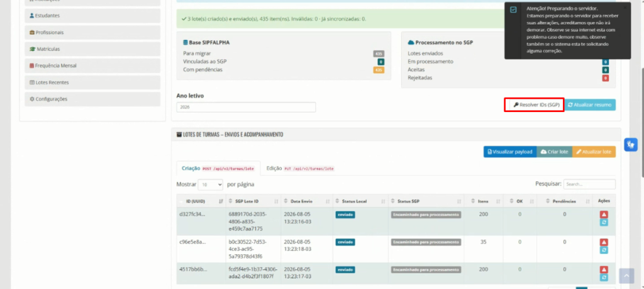Click the Itens value 35

tap(484, 242)
